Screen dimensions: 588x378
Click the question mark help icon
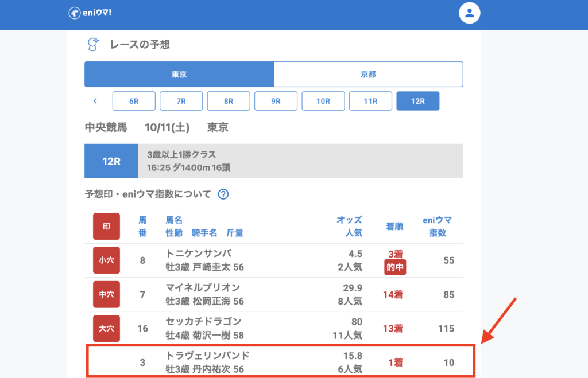(x=223, y=194)
